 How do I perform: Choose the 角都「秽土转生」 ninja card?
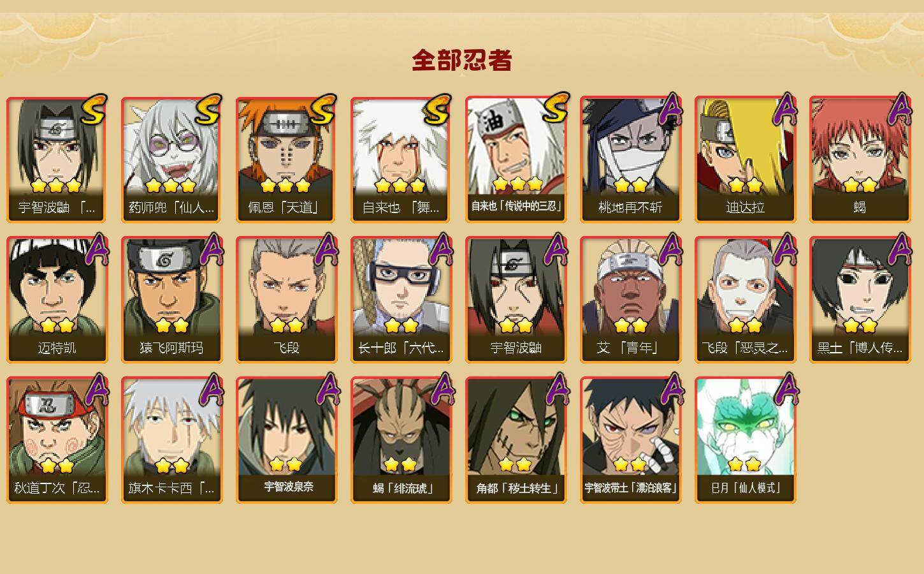point(516,440)
